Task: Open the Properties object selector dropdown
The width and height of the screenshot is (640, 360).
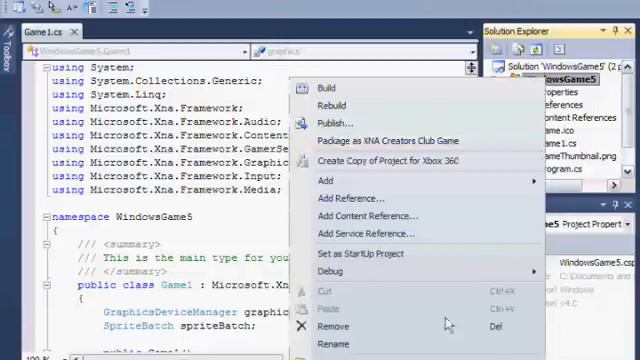Action: tap(628, 224)
